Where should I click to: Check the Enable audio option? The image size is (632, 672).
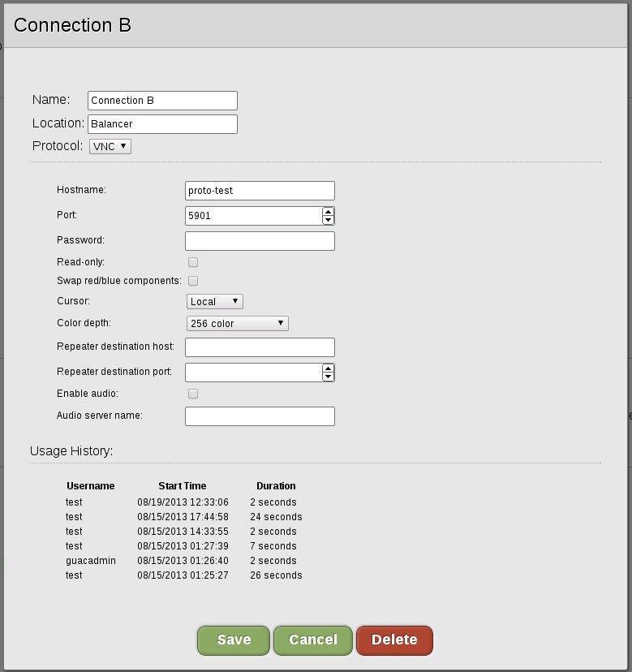193,394
